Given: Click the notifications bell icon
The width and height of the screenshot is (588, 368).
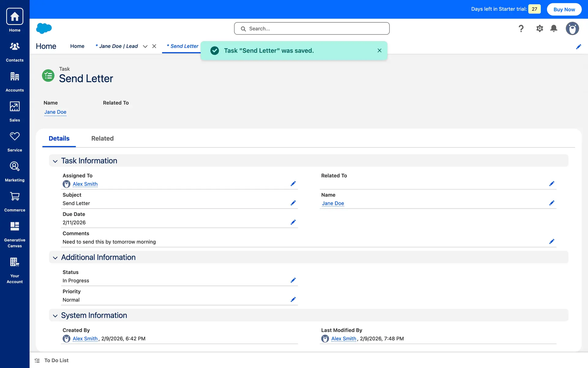Looking at the screenshot, I should click(554, 29).
